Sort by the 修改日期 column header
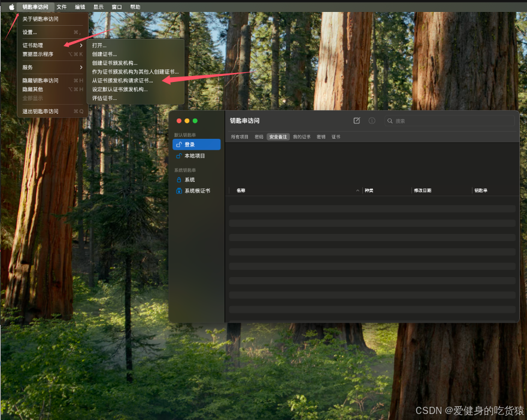Image resolution: width=527 pixels, height=420 pixels. pyautogui.click(x=422, y=190)
